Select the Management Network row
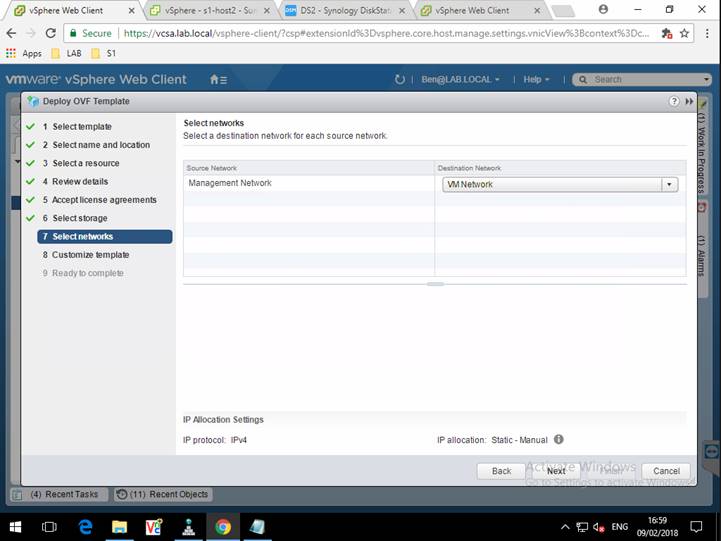The width and height of the screenshot is (721, 541). click(435, 183)
